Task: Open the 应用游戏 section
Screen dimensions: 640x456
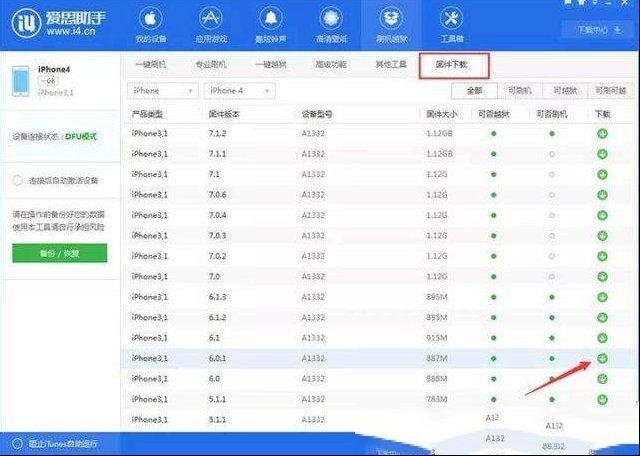Action: 211,24
